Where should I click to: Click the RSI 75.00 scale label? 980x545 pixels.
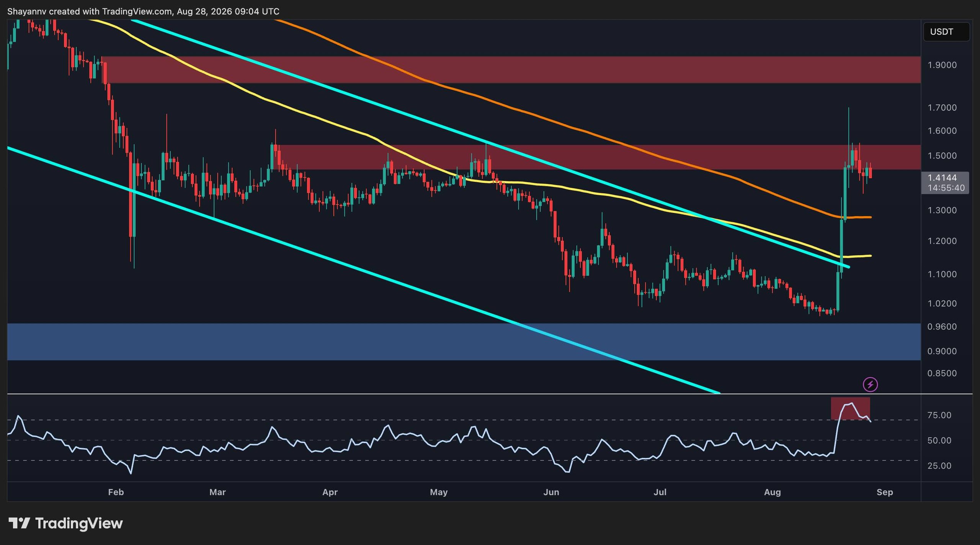pos(939,415)
